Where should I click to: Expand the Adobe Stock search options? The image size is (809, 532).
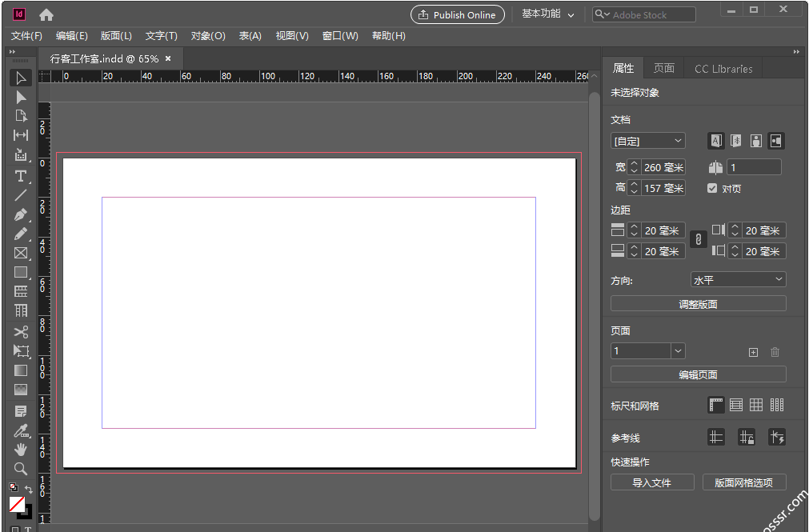(x=602, y=14)
